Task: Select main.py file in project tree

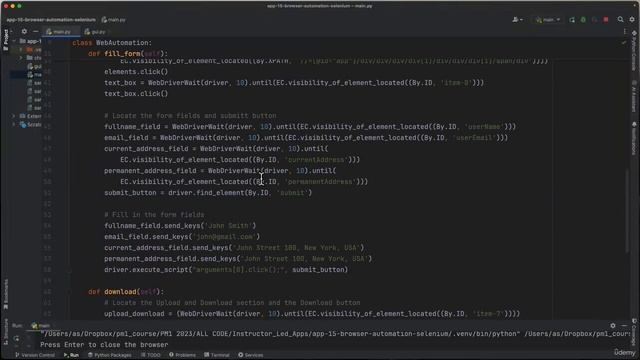Action: click(34, 75)
